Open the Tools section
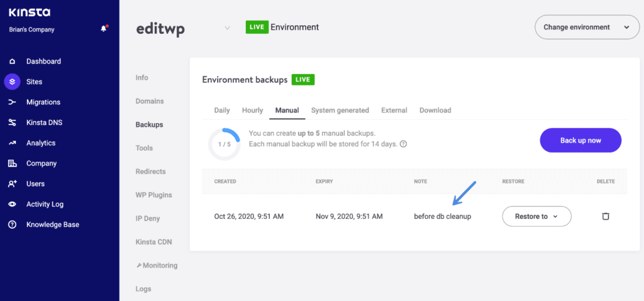Image resolution: width=644 pixels, height=301 pixels. click(144, 148)
